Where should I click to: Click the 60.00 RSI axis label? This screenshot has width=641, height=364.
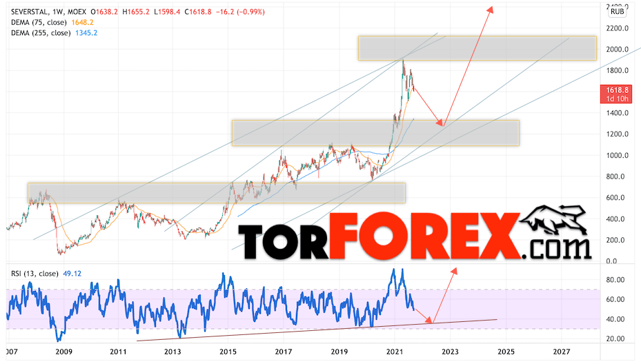click(x=615, y=300)
